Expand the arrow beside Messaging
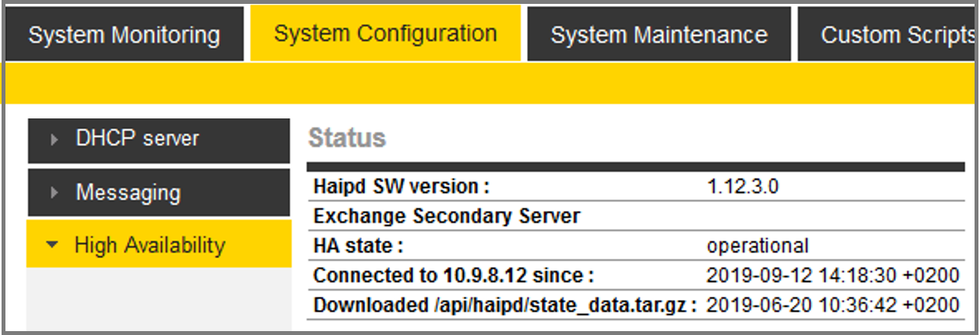The image size is (980, 335). [x=54, y=192]
